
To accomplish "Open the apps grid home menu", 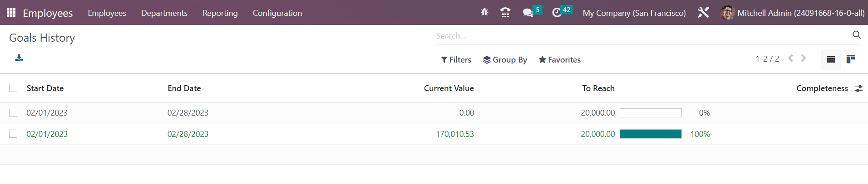I will pos(11,13).
